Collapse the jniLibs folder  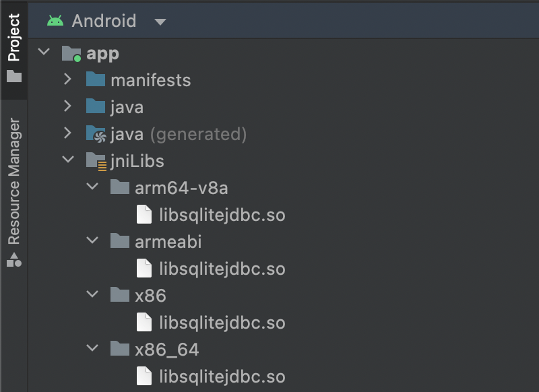[67, 160]
